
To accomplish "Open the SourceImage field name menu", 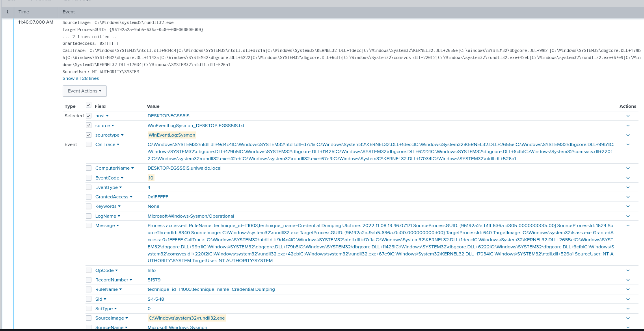I will 112,318.
